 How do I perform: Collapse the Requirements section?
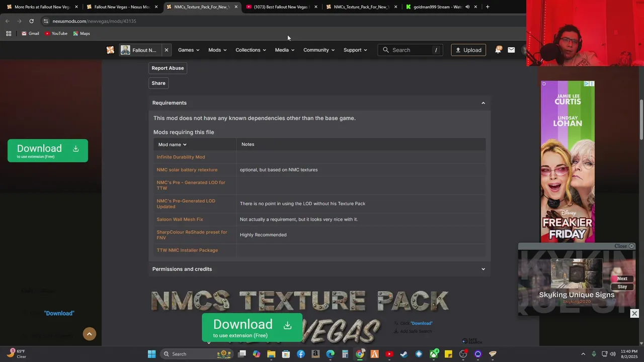point(319,103)
